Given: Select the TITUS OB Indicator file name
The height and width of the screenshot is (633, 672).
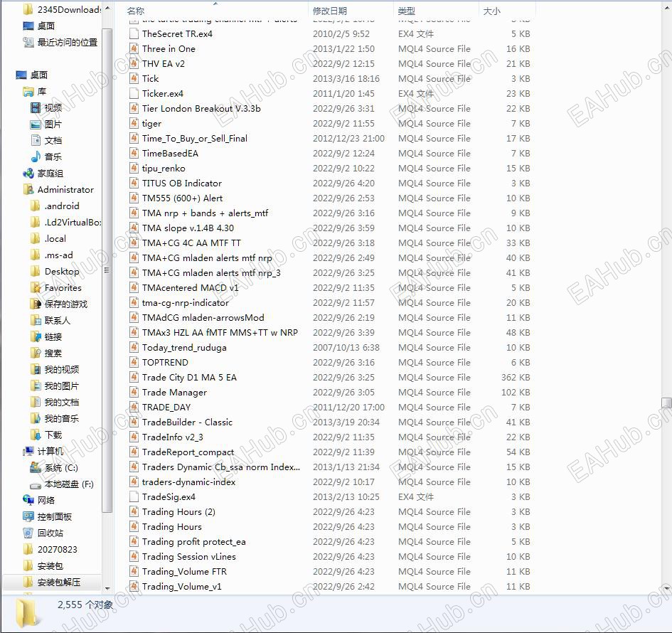Looking at the screenshot, I should [x=182, y=183].
